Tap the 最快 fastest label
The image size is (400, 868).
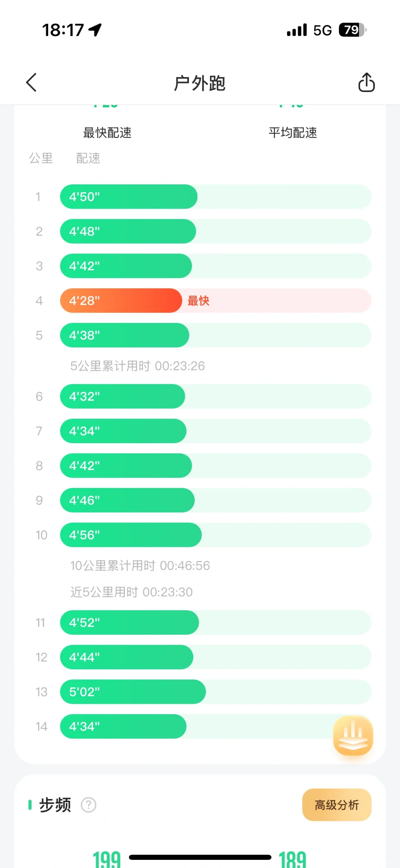click(199, 301)
